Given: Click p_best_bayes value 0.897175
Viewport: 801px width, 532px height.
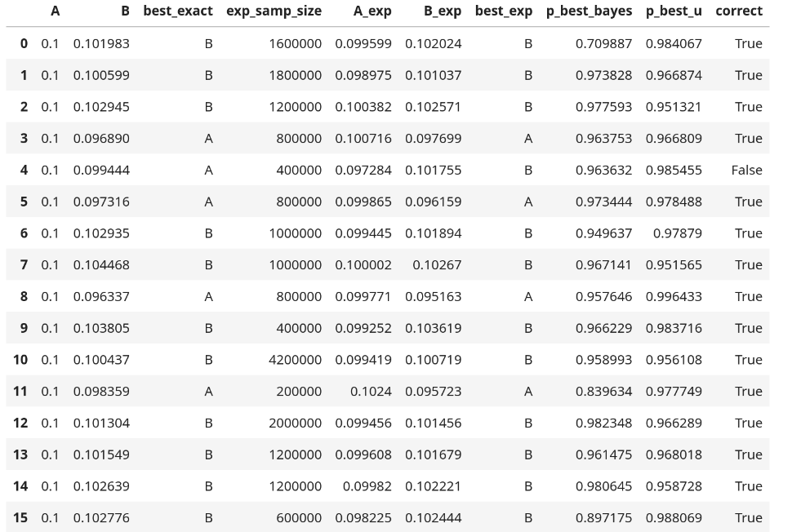Looking at the screenshot, I should 604,517.
